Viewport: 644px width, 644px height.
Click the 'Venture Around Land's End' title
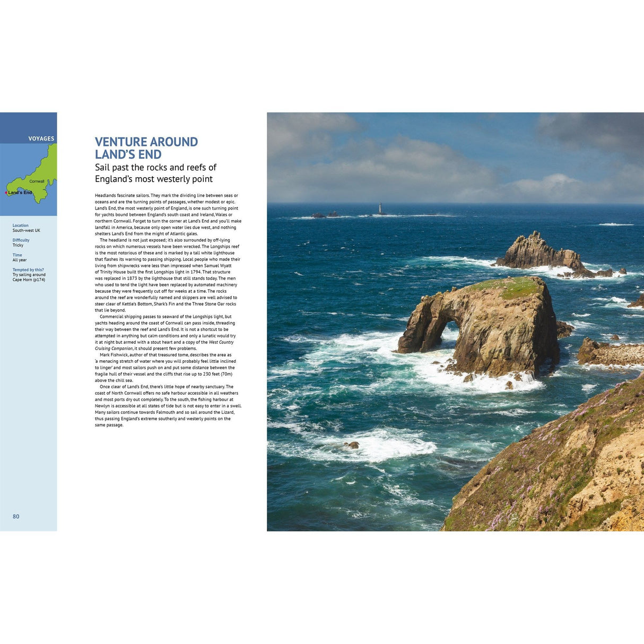point(146,148)
